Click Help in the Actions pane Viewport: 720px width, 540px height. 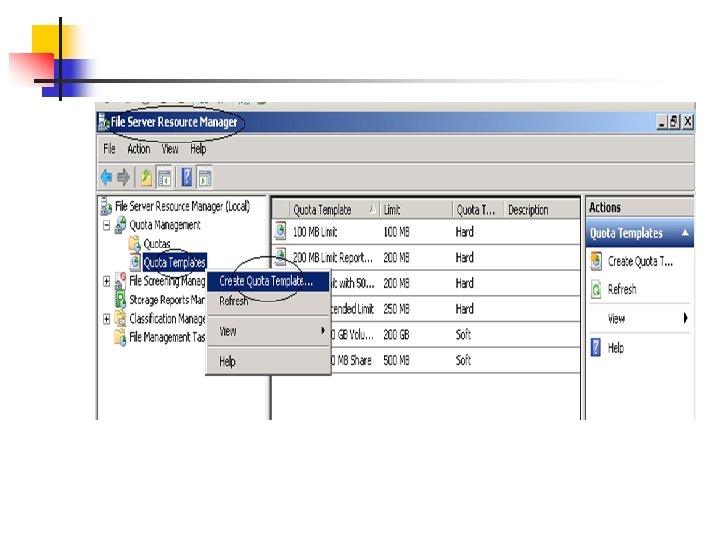(616, 348)
